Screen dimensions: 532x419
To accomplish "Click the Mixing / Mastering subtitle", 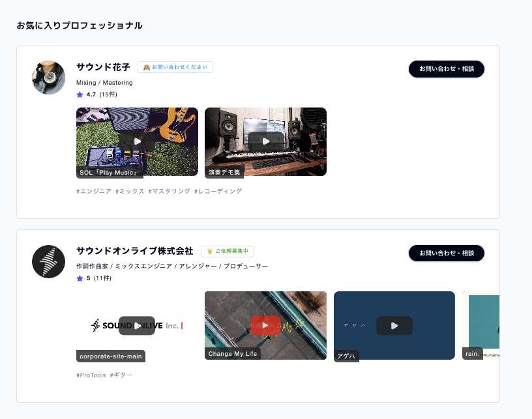I will click(104, 83).
